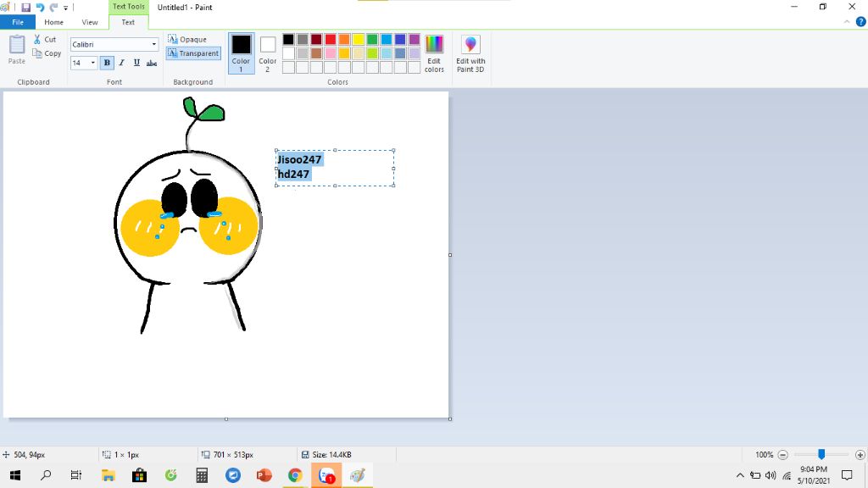Collapse the ribbon with the chevron arrow
Image resolution: width=868 pixels, height=488 pixels.
pos(847,22)
